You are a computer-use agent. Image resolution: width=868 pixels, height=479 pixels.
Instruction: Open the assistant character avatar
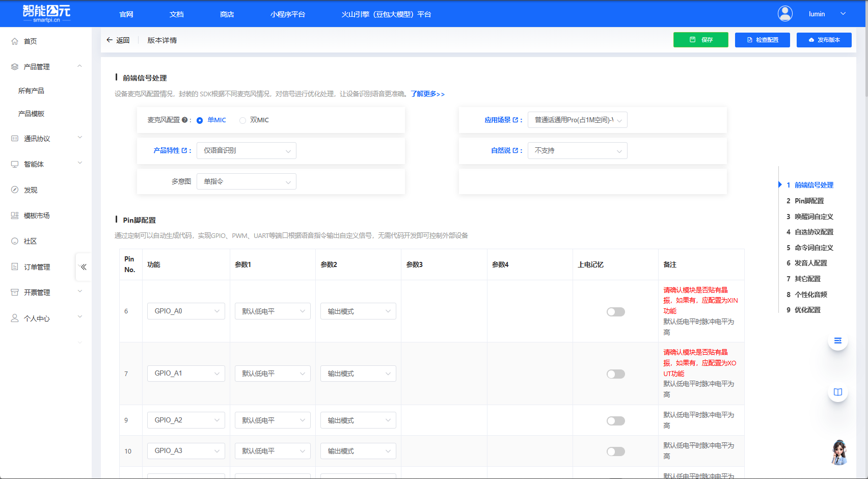pos(838,452)
